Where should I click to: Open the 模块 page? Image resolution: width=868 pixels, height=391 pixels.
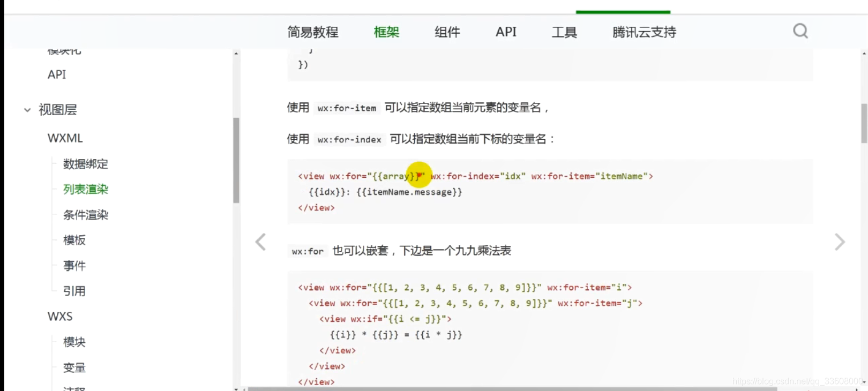pos(74,342)
